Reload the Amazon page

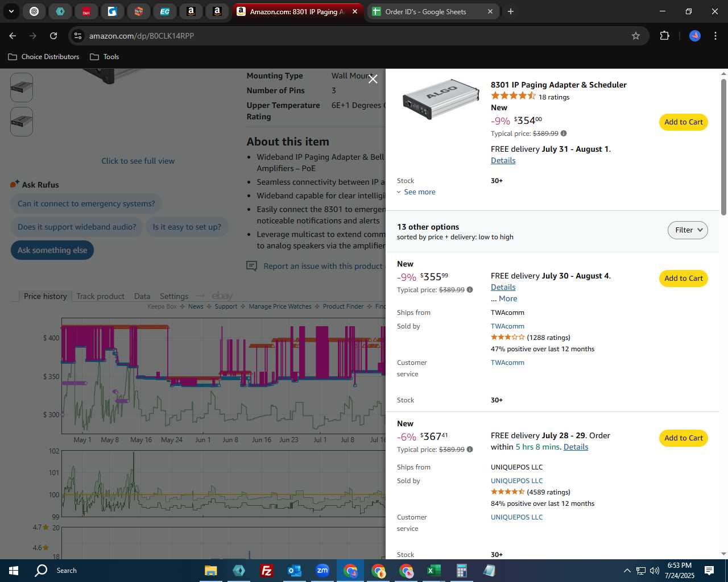click(53, 36)
